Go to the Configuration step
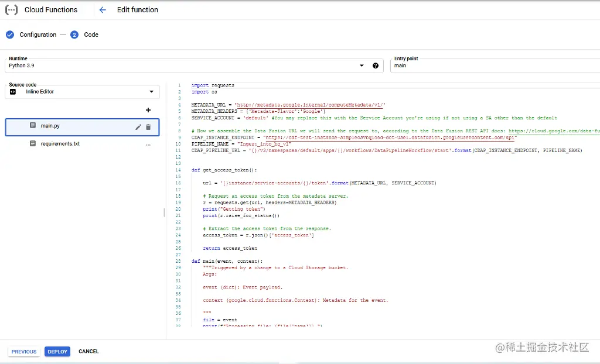This screenshot has height=364, width=600. tap(38, 35)
